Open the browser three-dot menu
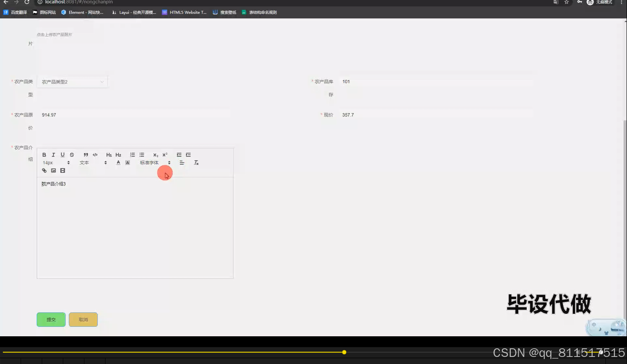627x364 pixels. click(x=621, y=2)
